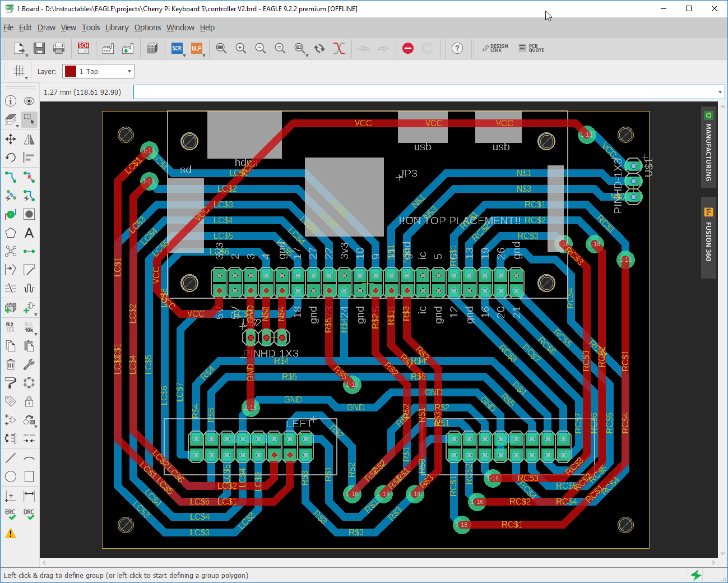Save the board file
The image size is (728, 583).
pos(39,48)
